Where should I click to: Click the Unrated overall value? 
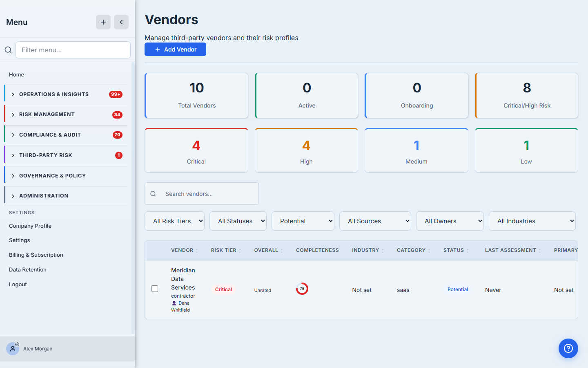[263, 290]
